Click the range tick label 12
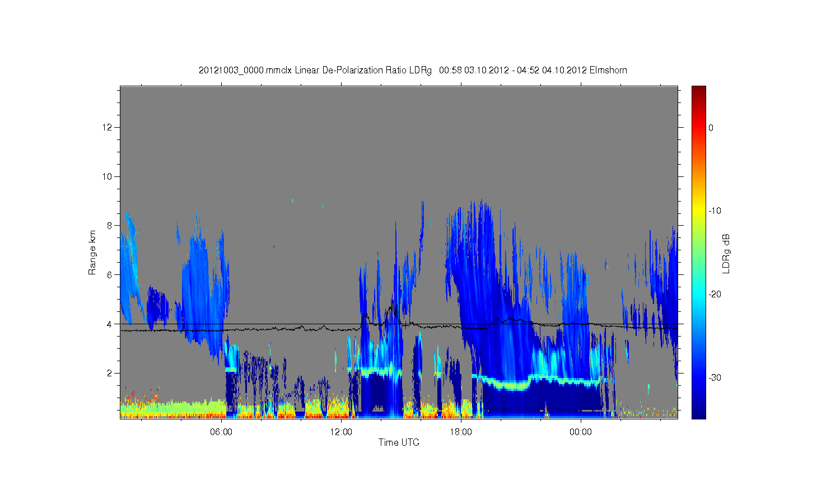 (x=108, y=127)
